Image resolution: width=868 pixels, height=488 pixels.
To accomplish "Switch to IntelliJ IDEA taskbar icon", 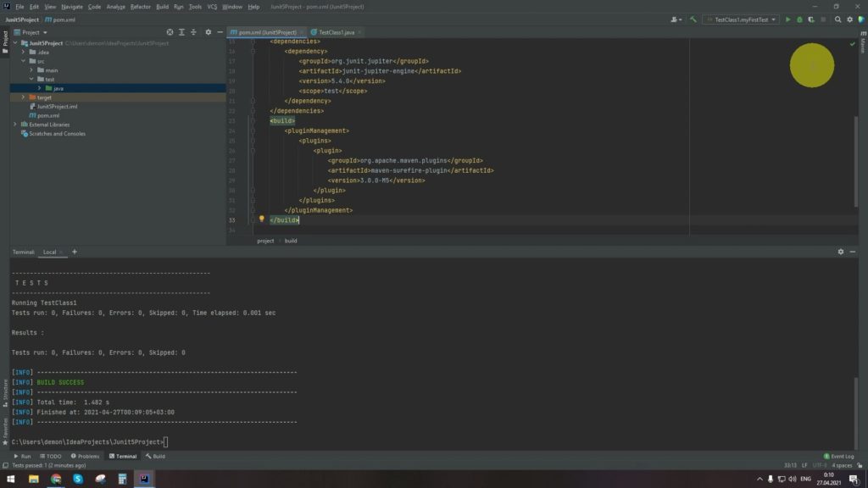I will (x=144, y=480).
